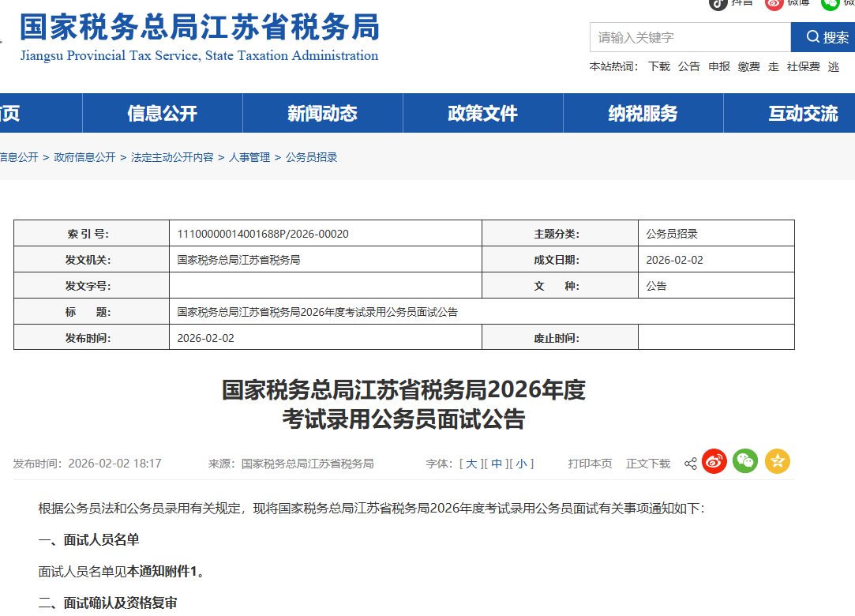Viewport: 855px width, 616px height.
Task: Click the 正文下载 download link
Action: click(x=648, y=464)
